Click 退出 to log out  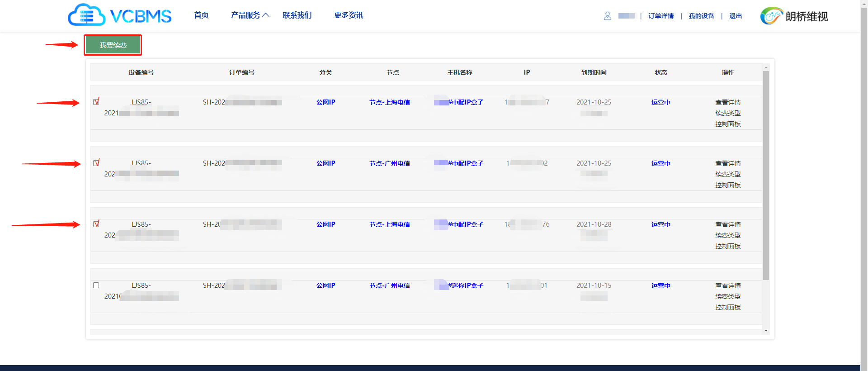click(x=736, y=16)
